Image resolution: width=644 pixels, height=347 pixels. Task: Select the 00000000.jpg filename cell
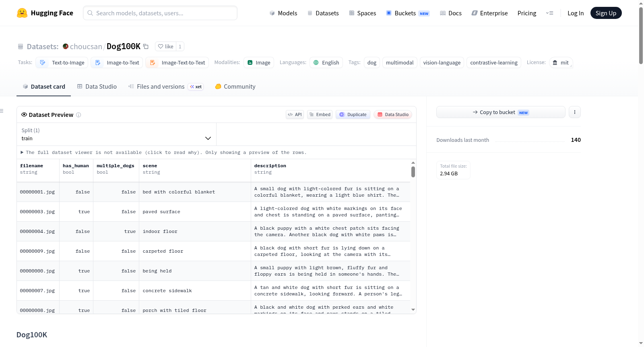pyautogui.click(x=38, y=271)
